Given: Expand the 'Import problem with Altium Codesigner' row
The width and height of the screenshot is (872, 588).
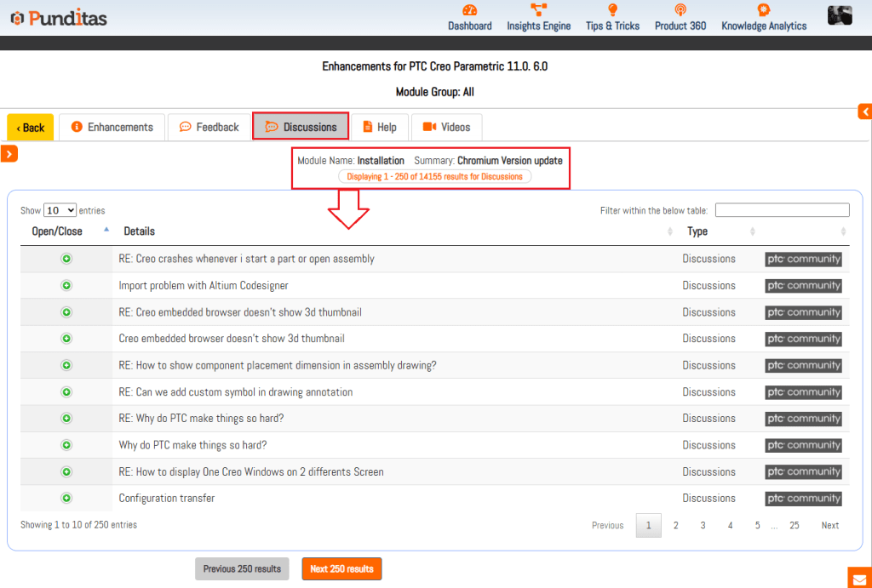Looking at the screenshot, I should click(x=66, y=286).
